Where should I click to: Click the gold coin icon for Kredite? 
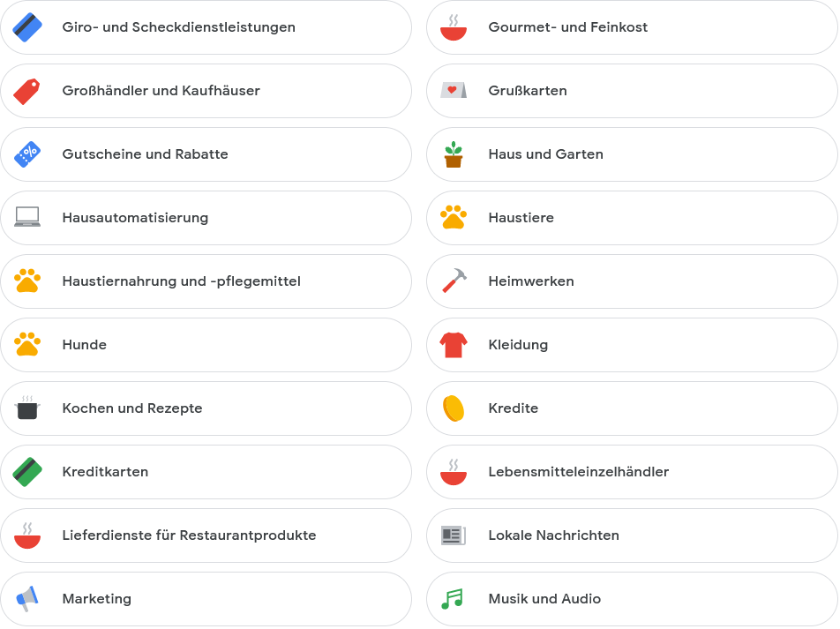(454, 408)
